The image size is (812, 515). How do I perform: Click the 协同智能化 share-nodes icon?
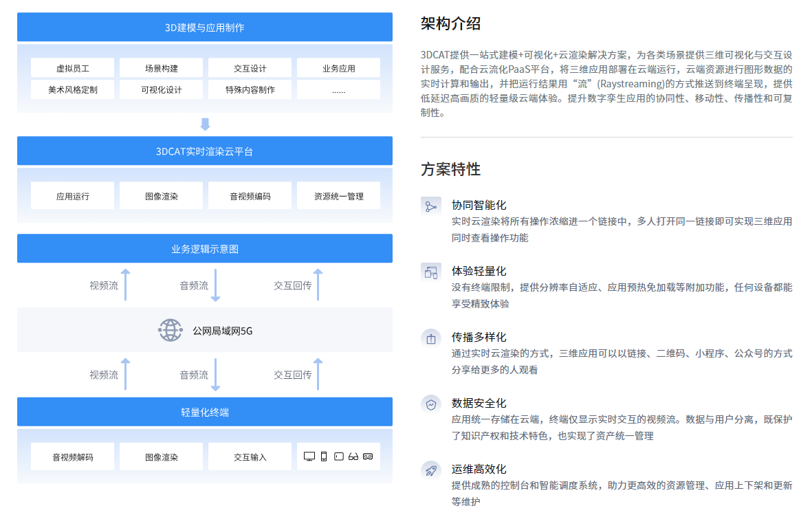pos(431,206)
